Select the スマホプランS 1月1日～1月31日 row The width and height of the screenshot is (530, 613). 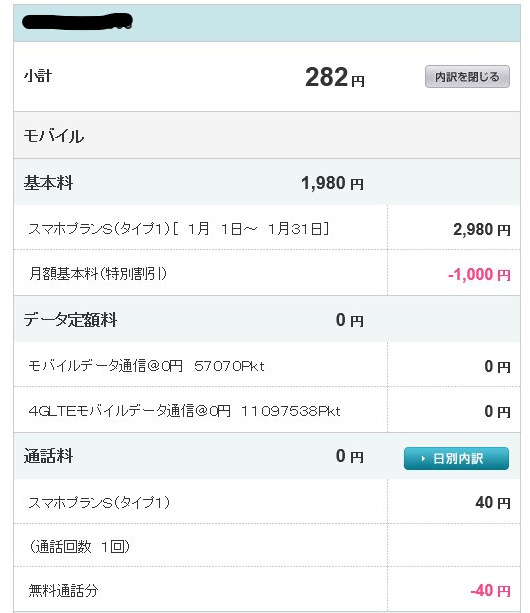tap(267, 228)
